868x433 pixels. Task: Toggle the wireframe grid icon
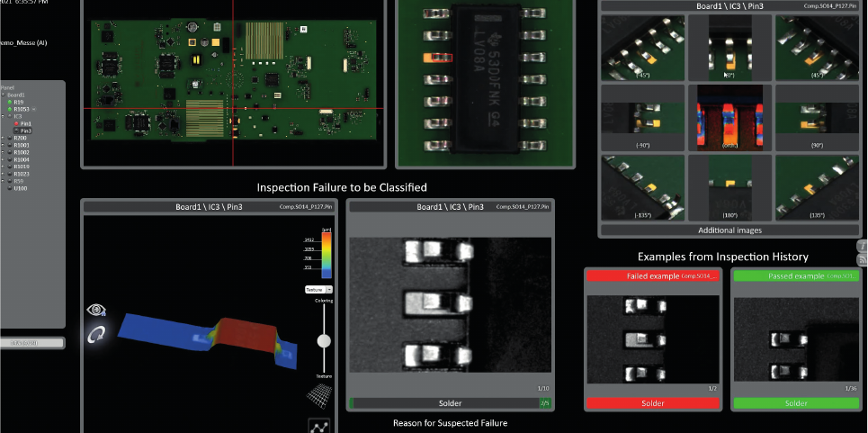pos(319,395)
